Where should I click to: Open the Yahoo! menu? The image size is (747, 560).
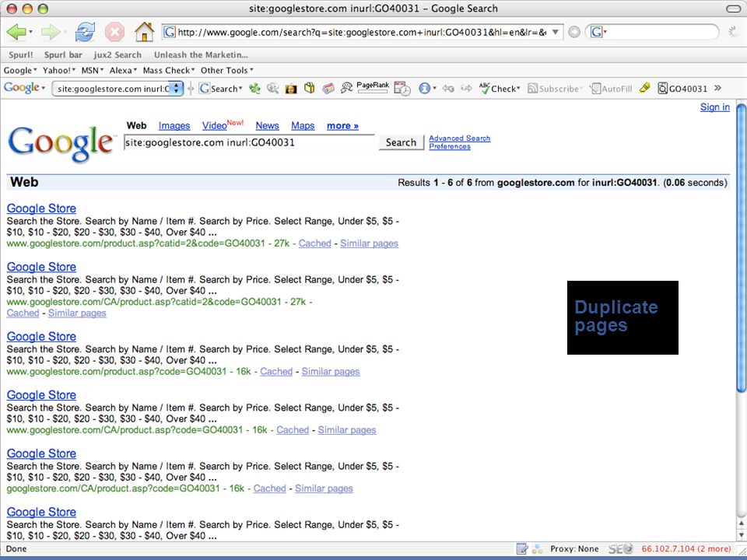tap(59, 71)
